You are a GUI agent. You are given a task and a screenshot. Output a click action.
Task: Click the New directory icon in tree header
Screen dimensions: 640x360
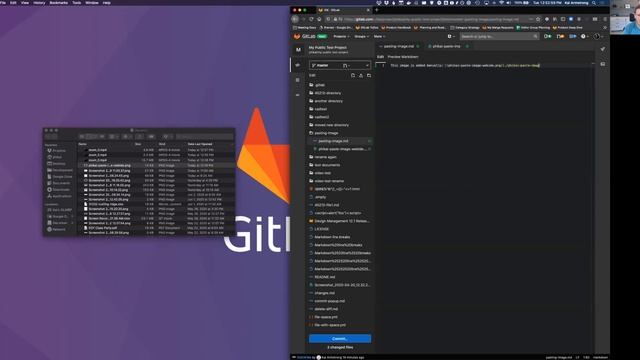[369, 76]
